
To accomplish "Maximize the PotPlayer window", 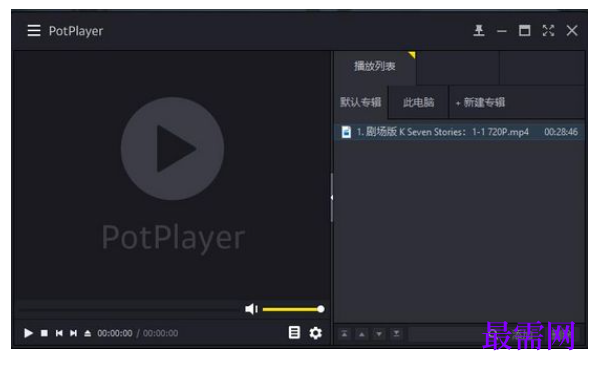I will pyautogui.click(x=524, y=30).
